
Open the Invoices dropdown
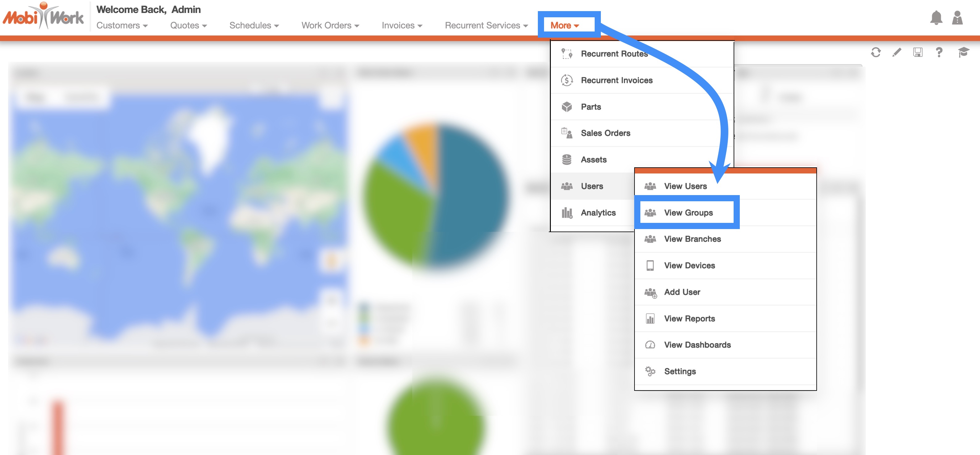[402, 26]
